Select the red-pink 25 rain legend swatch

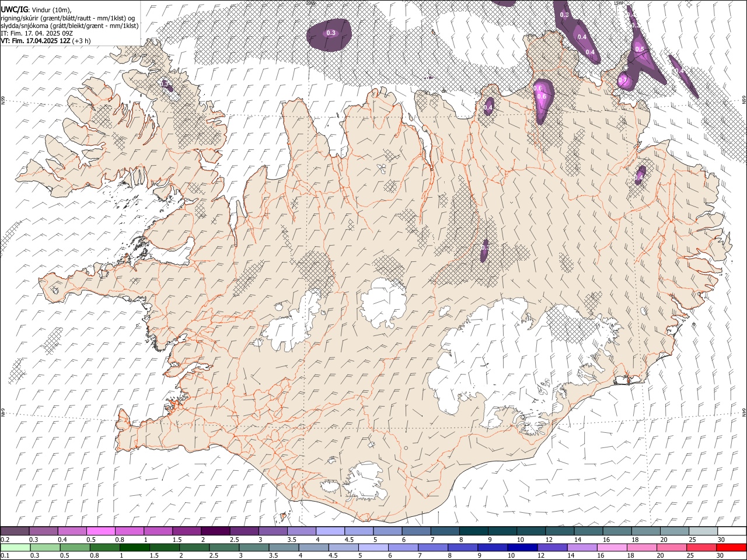(x=701, y=548)
